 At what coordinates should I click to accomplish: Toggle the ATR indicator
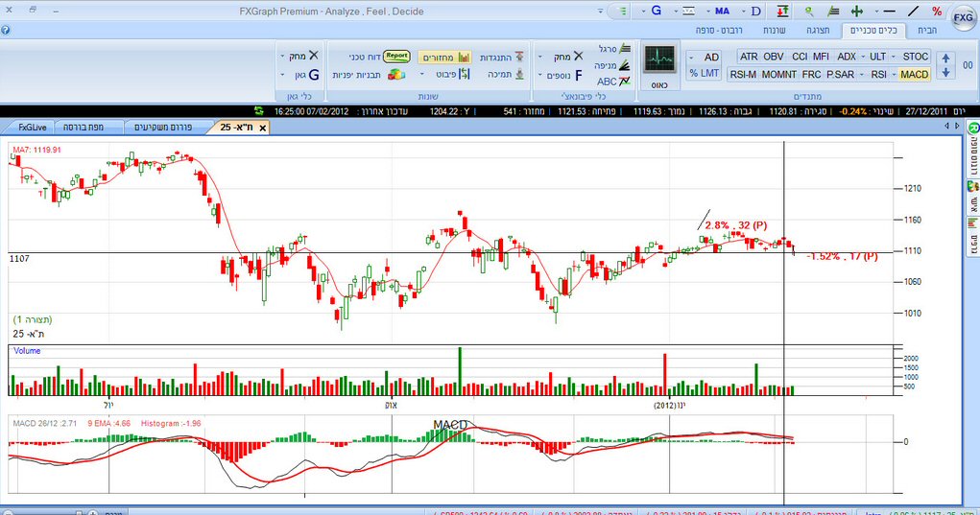(x=749, y=57)
